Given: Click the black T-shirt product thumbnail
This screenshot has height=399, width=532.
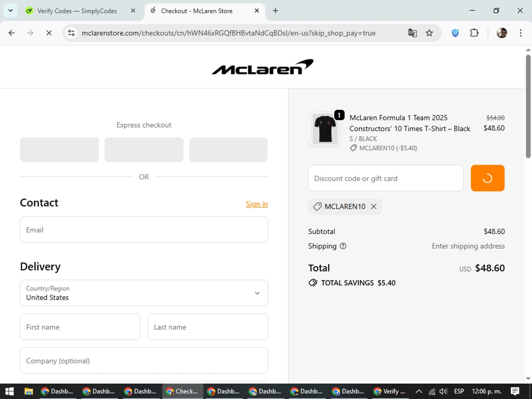Looking at the screenshot, I should coord(325,129).
